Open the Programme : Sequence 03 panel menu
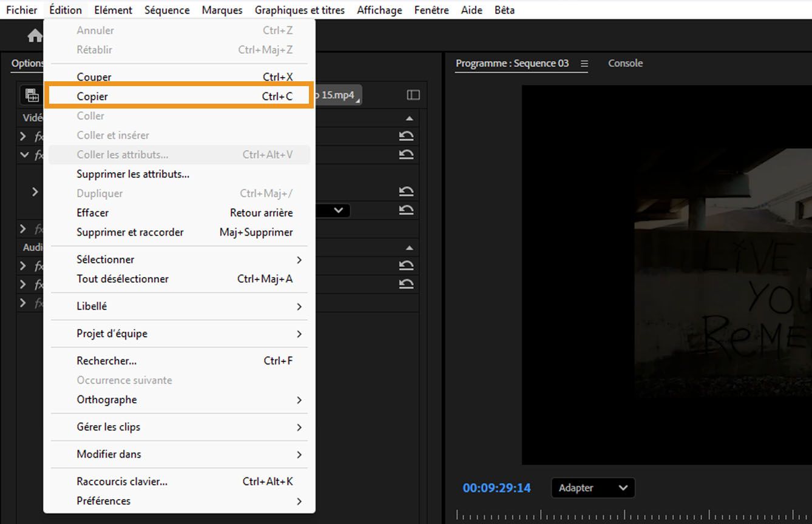This screenshot has width=812, height=524. 584,64
